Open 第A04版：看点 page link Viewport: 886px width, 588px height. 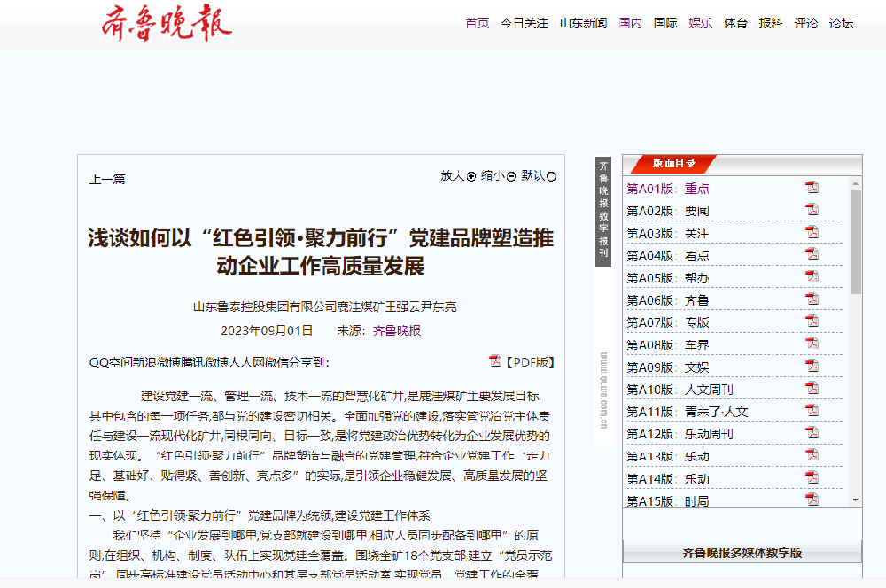click(x=668, y=256)
